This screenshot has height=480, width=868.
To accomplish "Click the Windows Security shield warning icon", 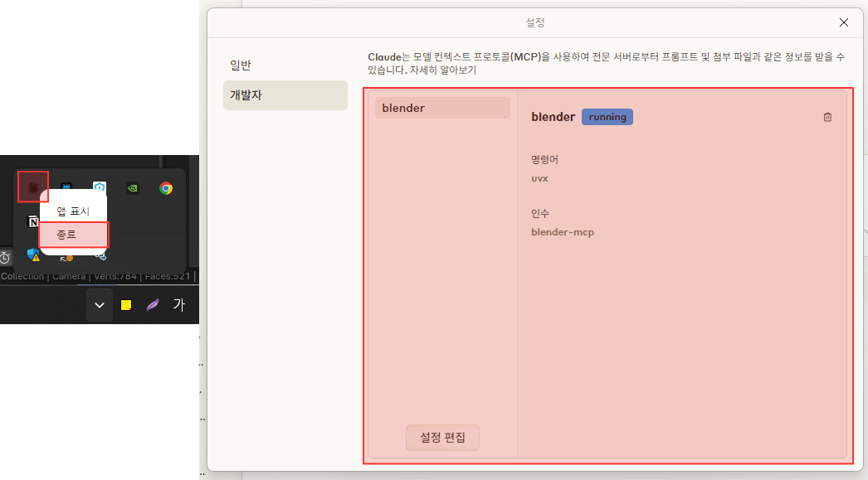I will point(33,255).
